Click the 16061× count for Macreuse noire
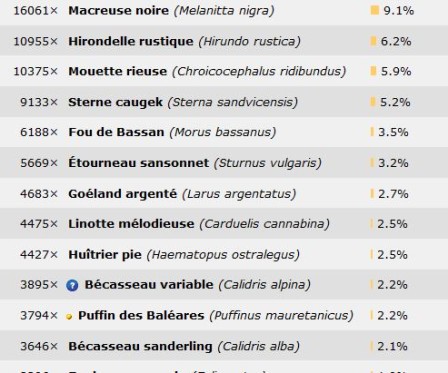The width and height of the screenshot is (448, 373). [x=36, y=11]
